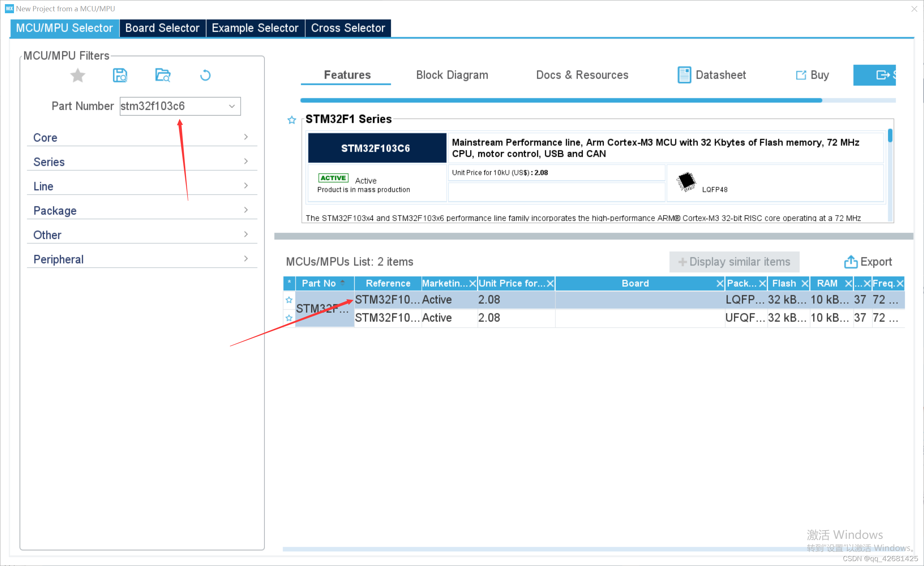Remove the Flash column
The image size is (924, 566).
click(805, 283)
